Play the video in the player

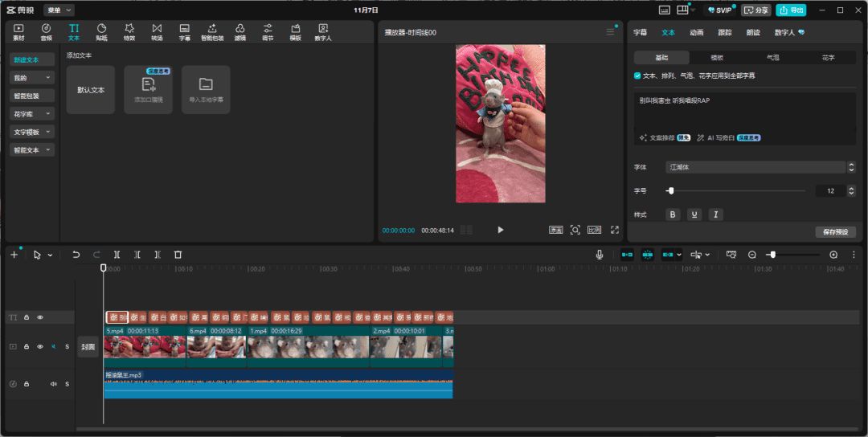pos(500,230)
